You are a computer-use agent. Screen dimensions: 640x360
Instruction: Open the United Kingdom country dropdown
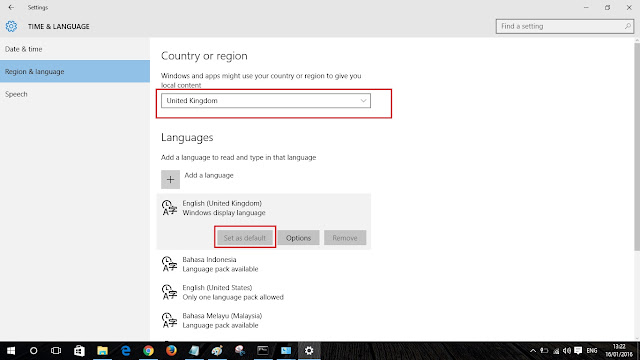[266, 100]
